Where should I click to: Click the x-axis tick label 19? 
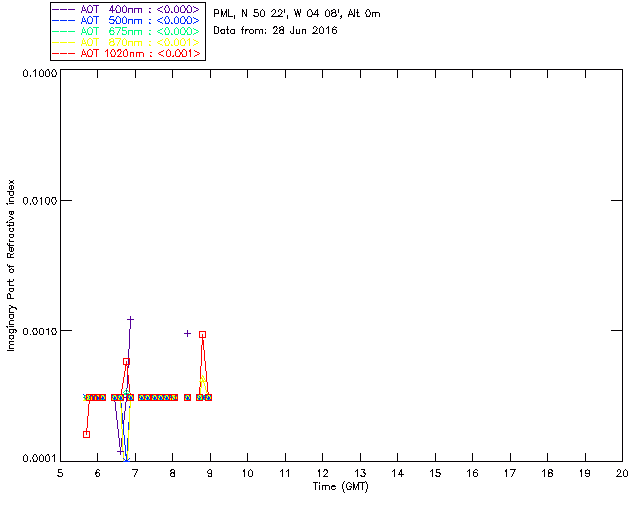coord(585,473)
